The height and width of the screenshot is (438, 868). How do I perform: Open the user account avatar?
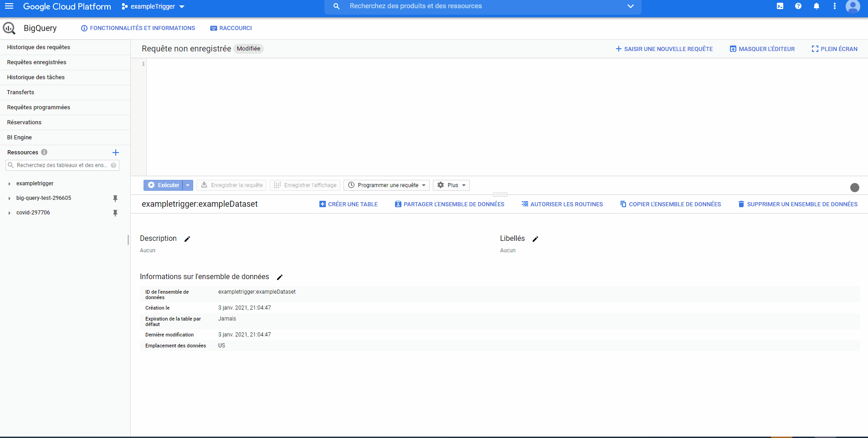[x=853, y=6]
